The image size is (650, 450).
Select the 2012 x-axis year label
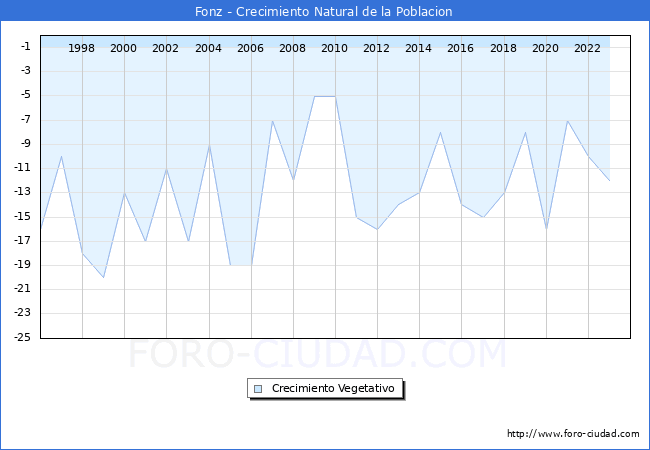376,48
